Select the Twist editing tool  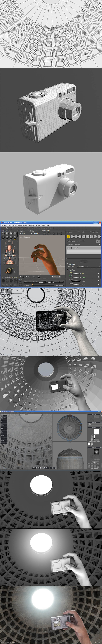point(7,233)
